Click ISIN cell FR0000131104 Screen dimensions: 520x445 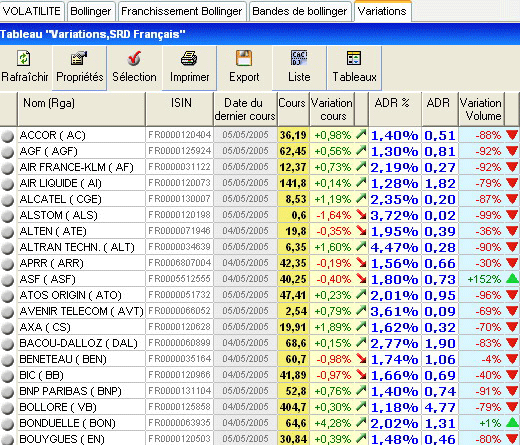click(180, 391)
